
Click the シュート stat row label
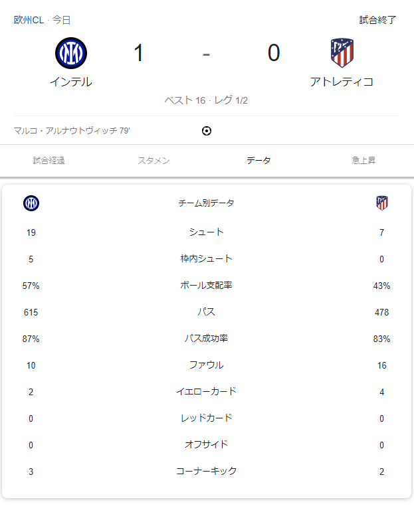click(x=206, y=232)
